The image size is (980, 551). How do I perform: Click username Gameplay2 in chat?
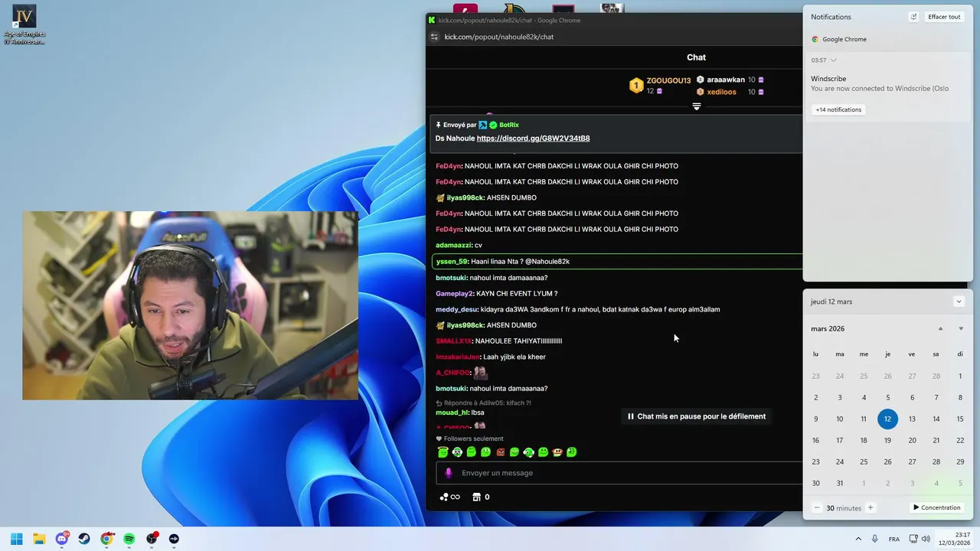[454, 294]
